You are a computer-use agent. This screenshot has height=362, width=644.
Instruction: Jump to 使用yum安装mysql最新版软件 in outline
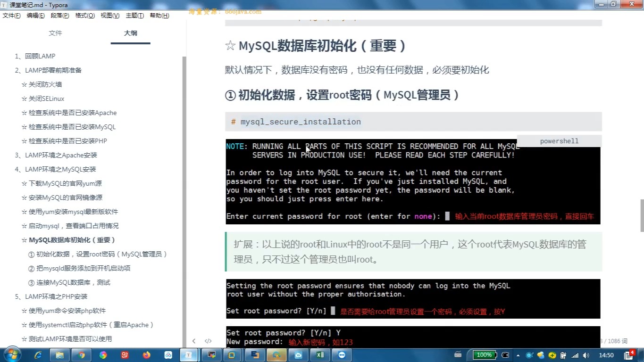(x=70, y=212)
